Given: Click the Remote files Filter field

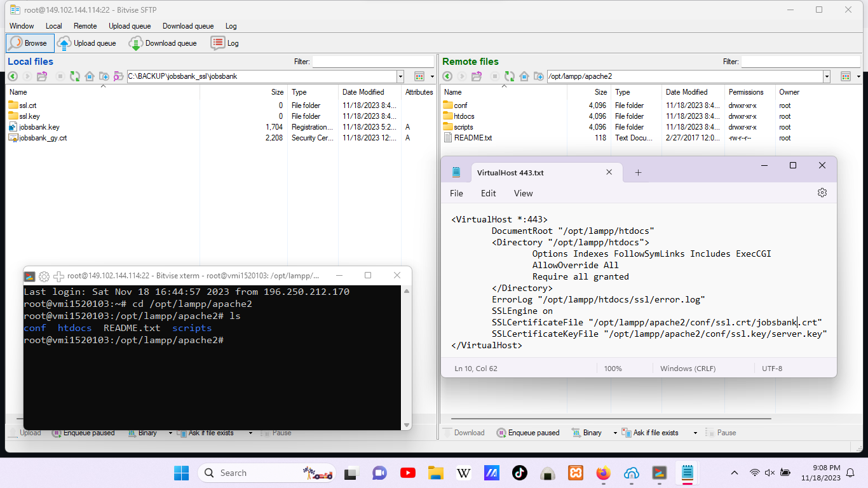Looking at the screenshot, I should click(801, 62).
